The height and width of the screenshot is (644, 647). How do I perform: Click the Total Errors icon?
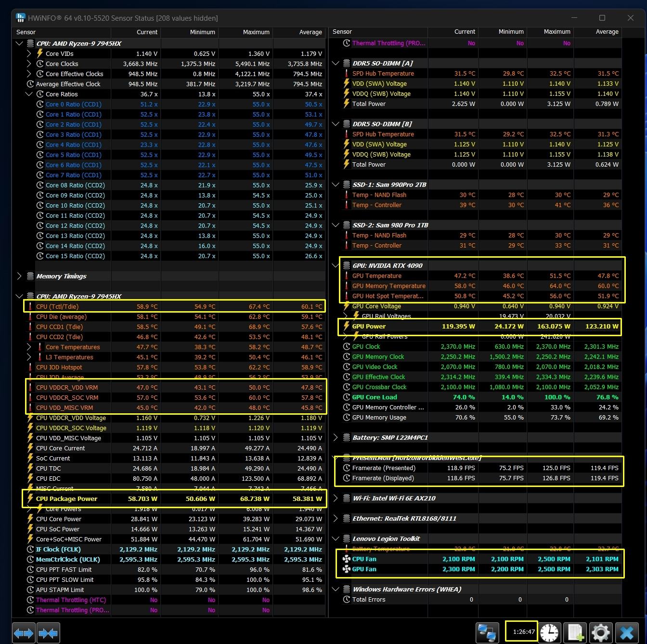[x=346, y=600]
